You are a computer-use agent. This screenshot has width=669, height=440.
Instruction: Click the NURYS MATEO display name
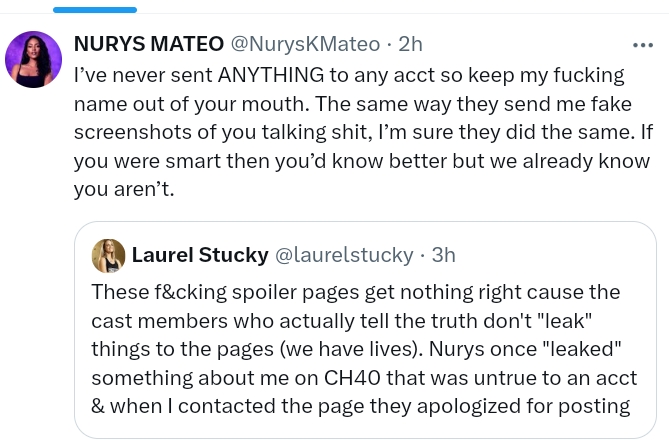point(149,44)
